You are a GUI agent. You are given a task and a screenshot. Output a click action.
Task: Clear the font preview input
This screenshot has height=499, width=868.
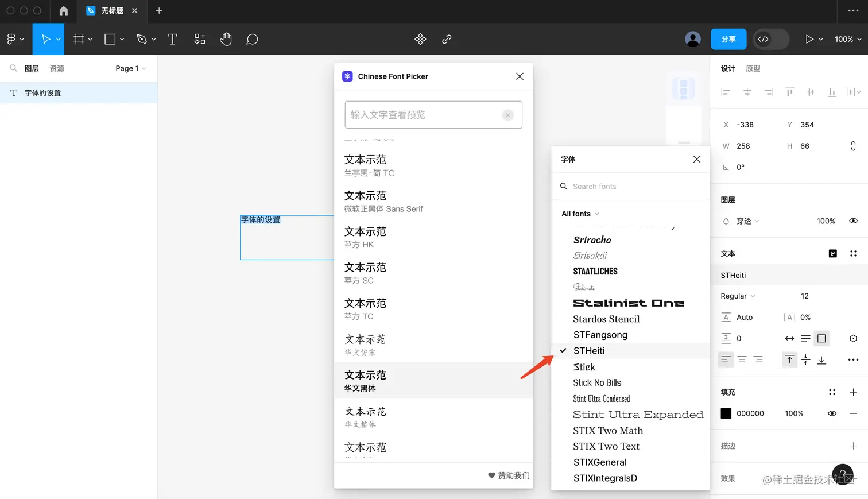507,115
